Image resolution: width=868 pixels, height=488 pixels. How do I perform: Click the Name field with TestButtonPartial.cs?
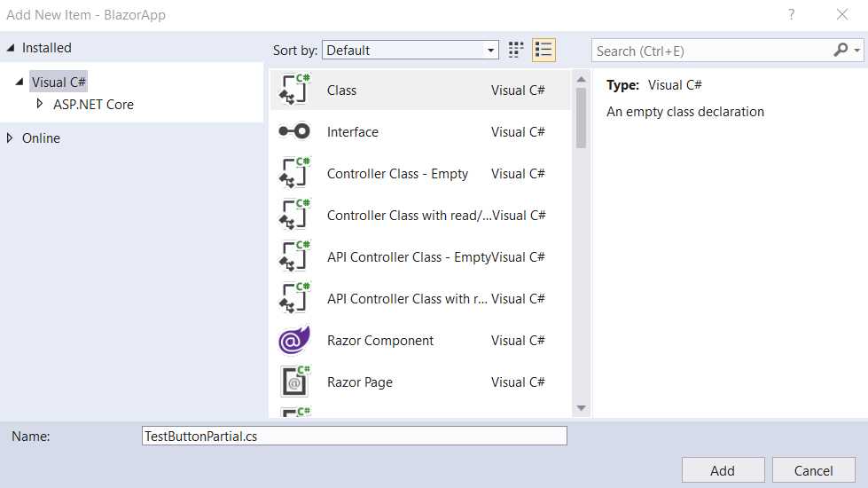point(355,436)
